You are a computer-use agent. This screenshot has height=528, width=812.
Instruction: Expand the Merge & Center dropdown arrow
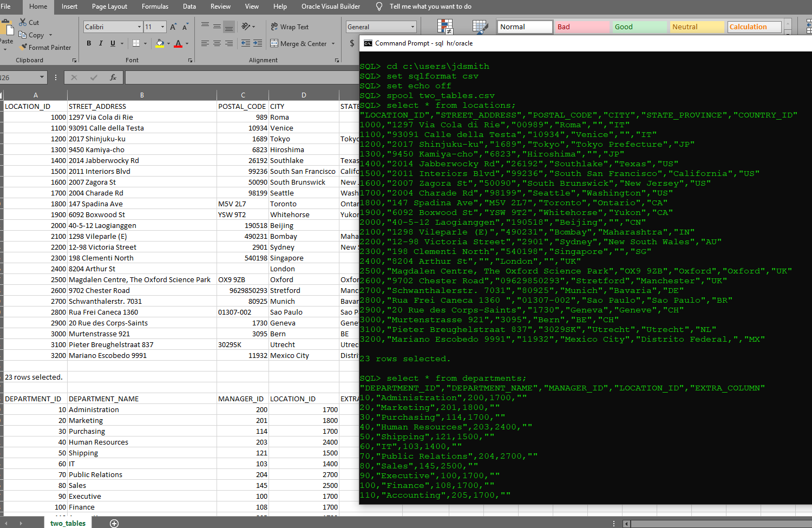point(333,44)
